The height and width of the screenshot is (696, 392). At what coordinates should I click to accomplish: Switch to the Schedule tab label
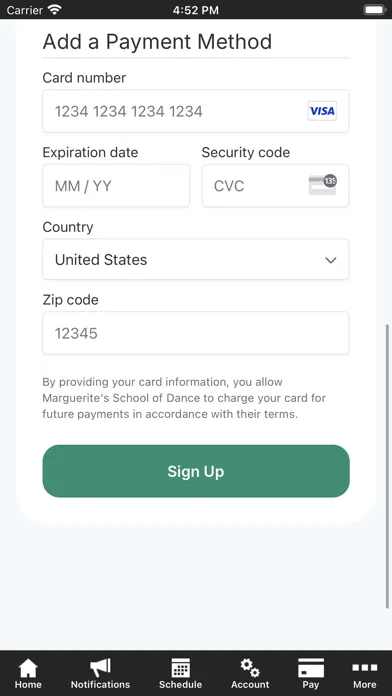click(181, 684)
